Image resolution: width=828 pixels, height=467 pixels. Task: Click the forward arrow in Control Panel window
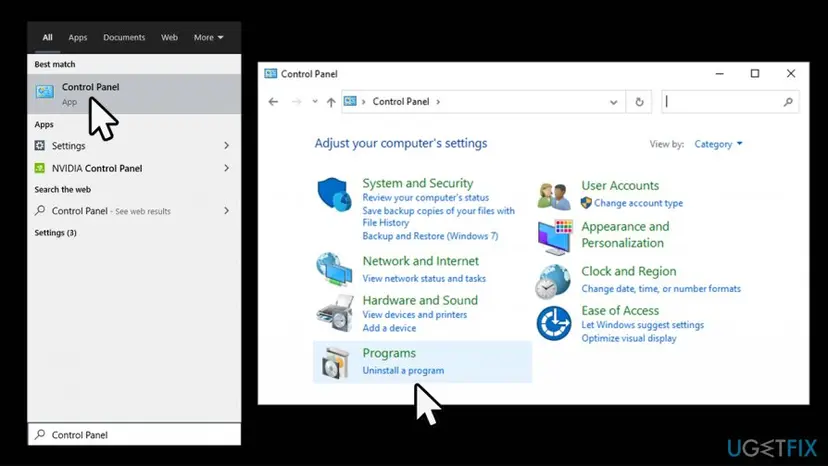click(296, 101)
